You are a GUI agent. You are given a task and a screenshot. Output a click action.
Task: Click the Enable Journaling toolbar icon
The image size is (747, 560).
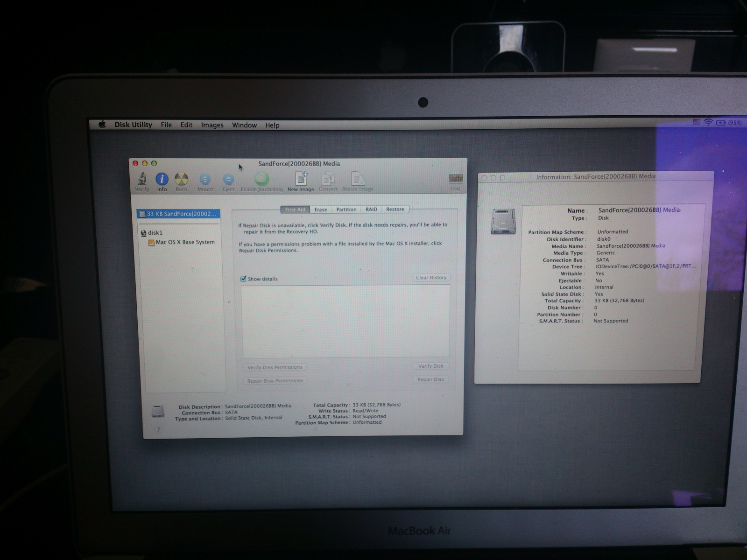point(261,179)
